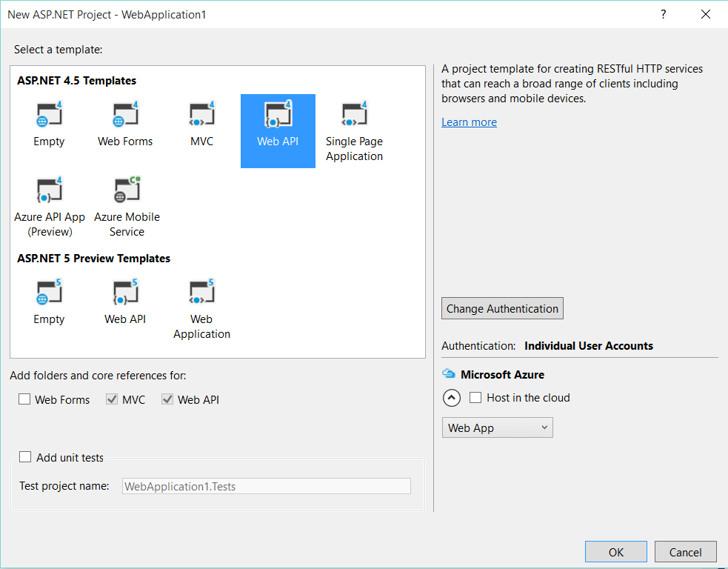The image size is (728, 569).
Task: Click the Individual User Accounts text
Action: pos(589,345)
